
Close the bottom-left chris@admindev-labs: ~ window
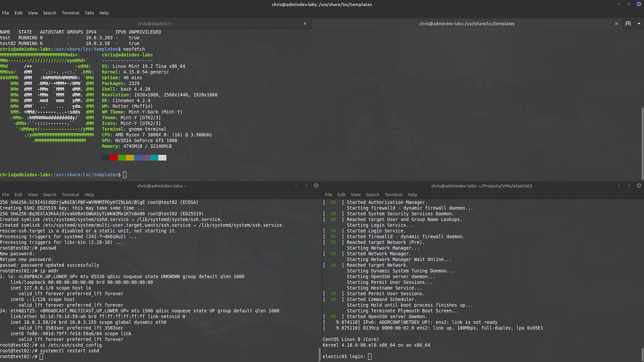coord(316,185)
